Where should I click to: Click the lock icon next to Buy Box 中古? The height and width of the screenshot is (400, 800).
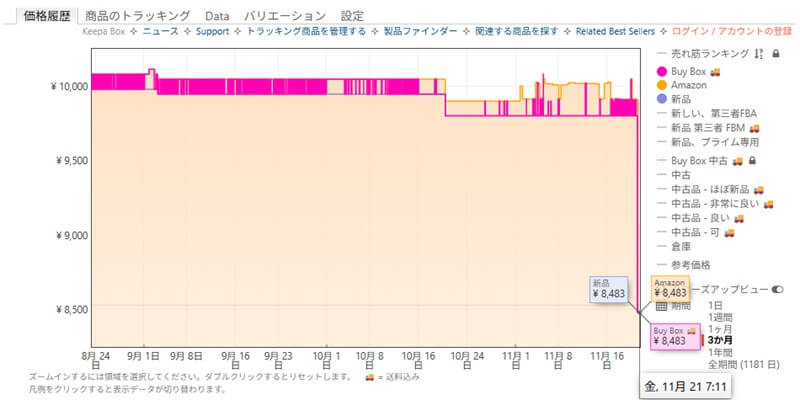point(752,160)
